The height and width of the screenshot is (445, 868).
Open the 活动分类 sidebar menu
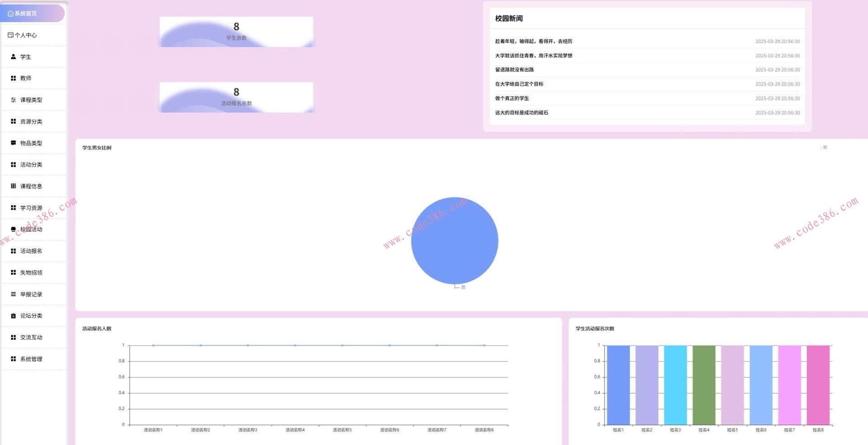point(34,165)
